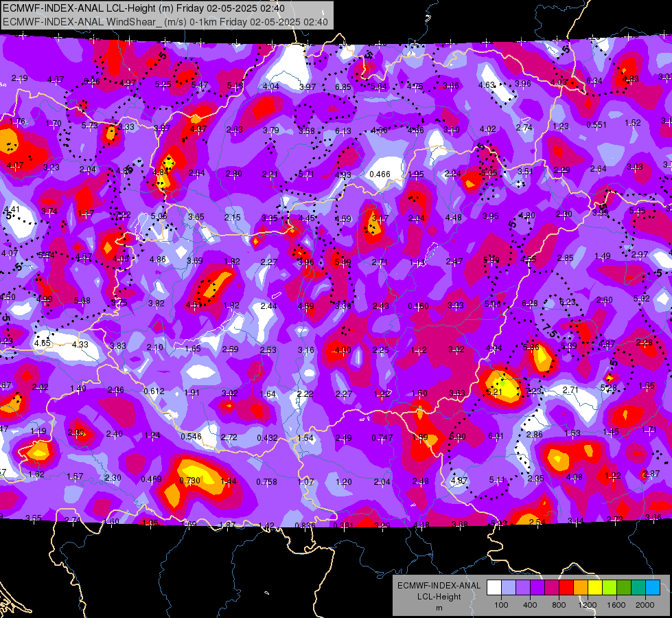Click the wind shear value 2.19
The width and height of the screenshot is (672, 618).
pyautogui.click(x=19, y=78)
